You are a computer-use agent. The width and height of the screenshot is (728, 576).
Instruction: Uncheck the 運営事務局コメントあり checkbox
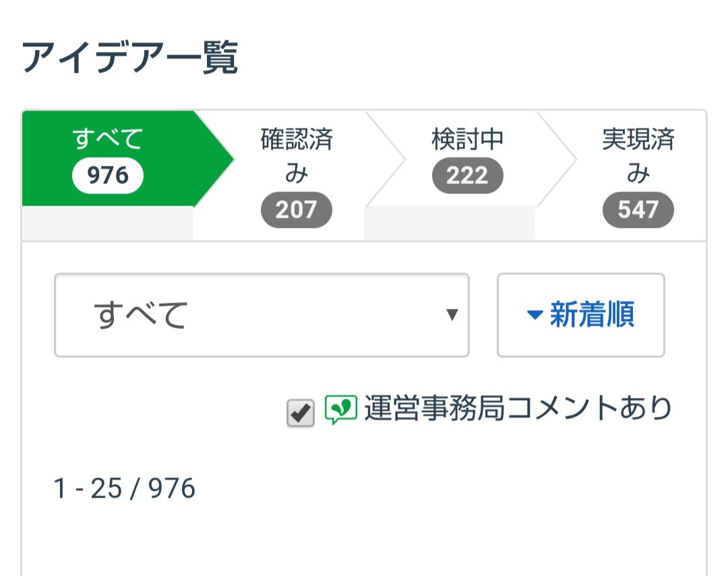pyautogui.click(x=300, y=413)
